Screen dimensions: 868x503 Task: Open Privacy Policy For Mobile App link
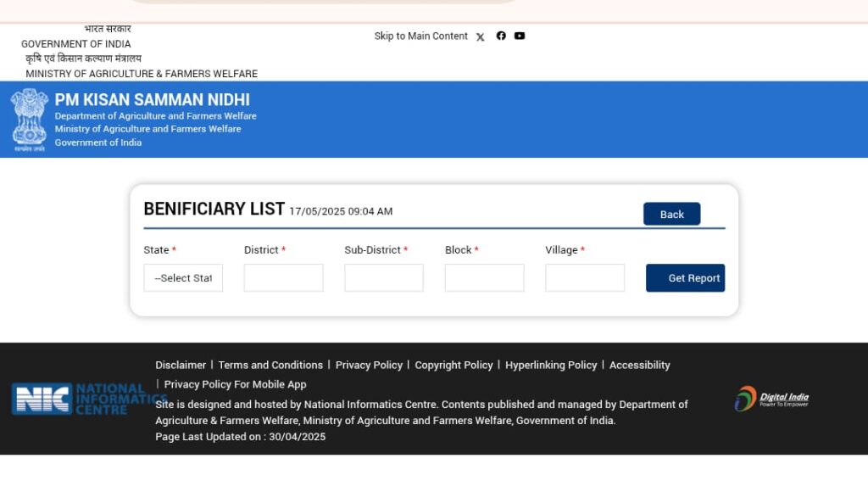[x=236, y=384]
